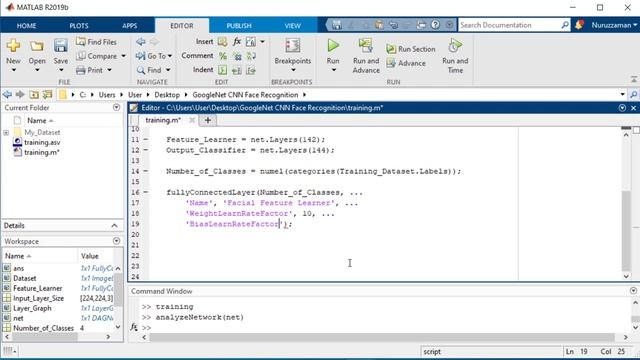Screen dimensions: 640x360
Task: Open the Go To menu
Action: click(154, 56)
